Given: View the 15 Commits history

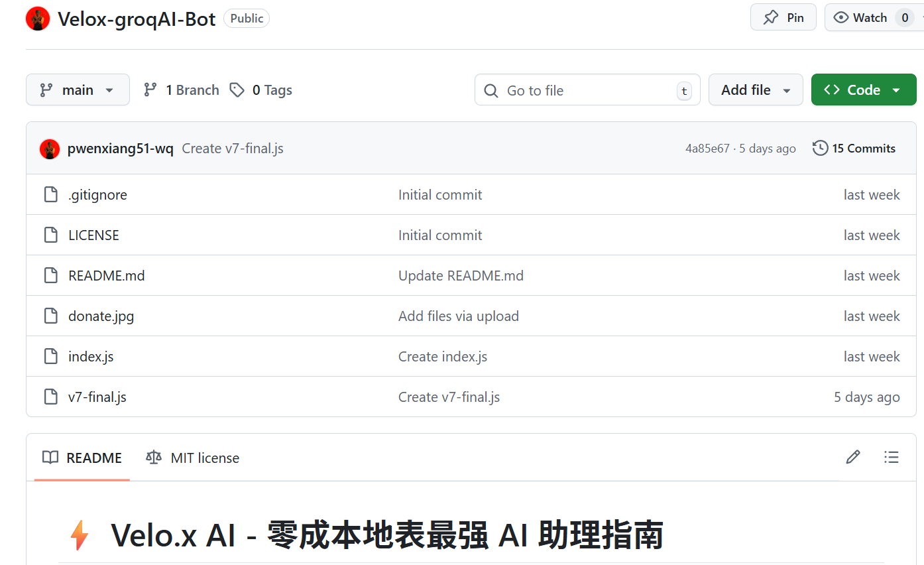Looking at the screenshot, I should tap(863, 148).
